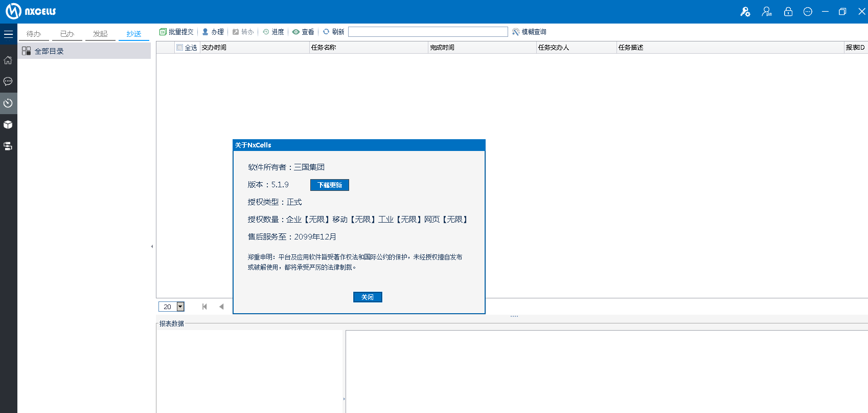Image resolution: width=868 pixels, height=413 pixels.
Task: Click the horizontal splitter dots handle
Action: click(514, 316)
